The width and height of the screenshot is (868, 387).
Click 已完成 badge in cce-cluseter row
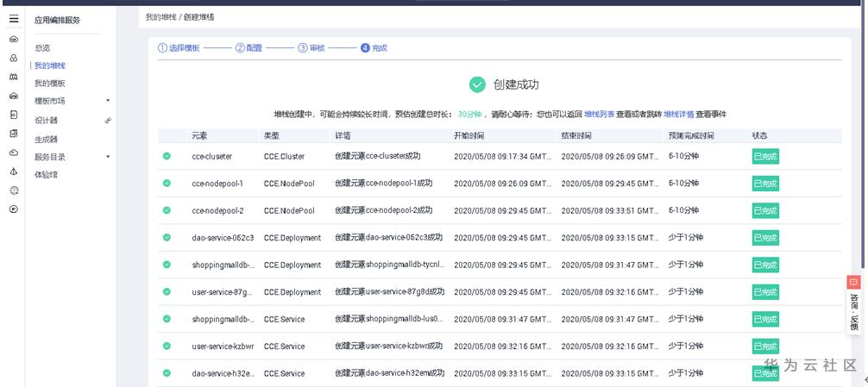click(x=765, y=157)
